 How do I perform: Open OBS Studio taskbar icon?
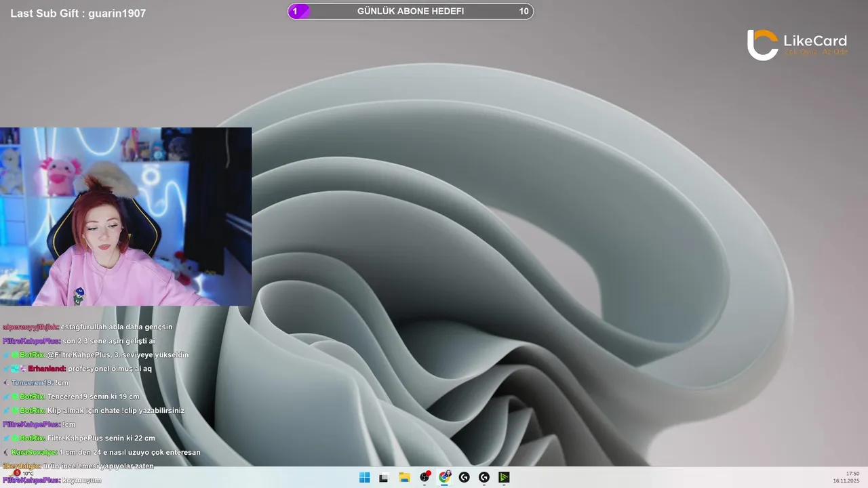(425, 477)
